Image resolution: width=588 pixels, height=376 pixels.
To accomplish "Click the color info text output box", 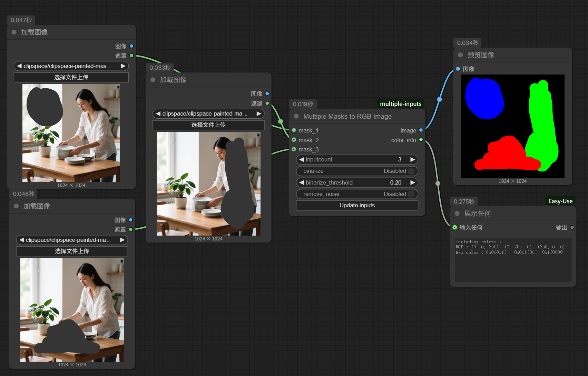I will pos(513,260).
